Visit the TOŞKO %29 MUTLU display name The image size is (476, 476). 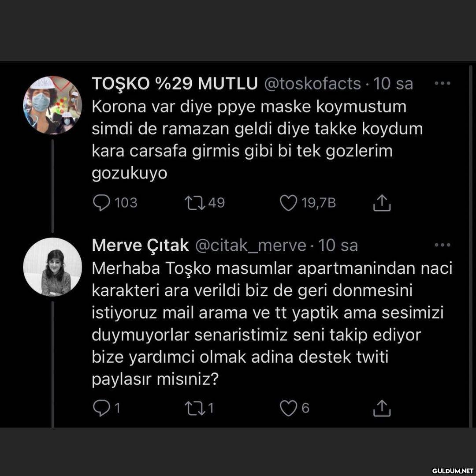tap(175, 83)
